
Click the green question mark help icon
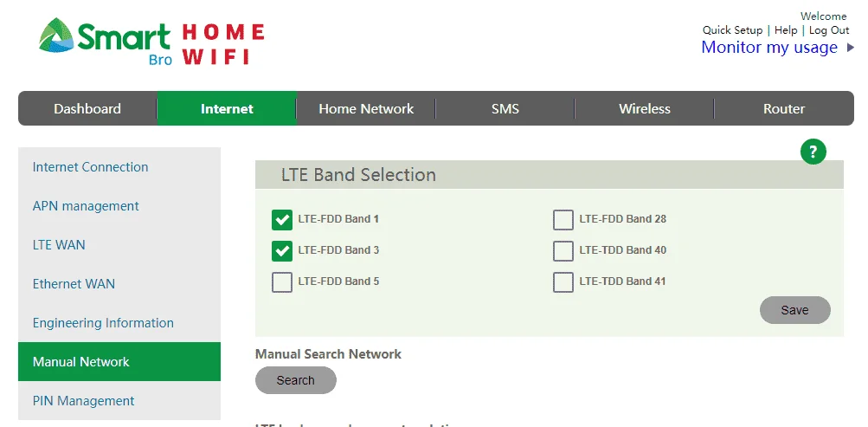pyautogui.click(x=813, y=152)
